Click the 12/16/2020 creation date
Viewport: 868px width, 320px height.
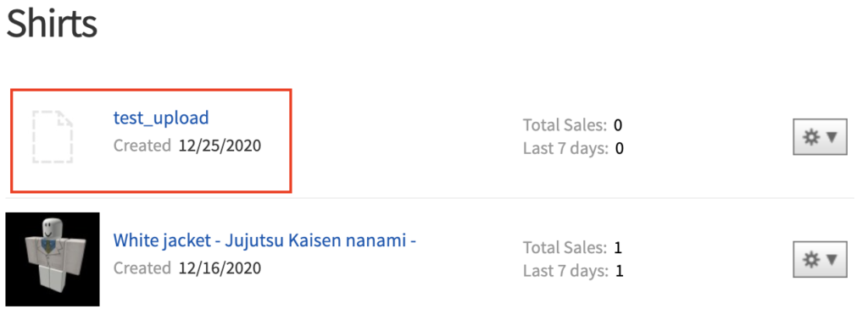pos(220,268)
